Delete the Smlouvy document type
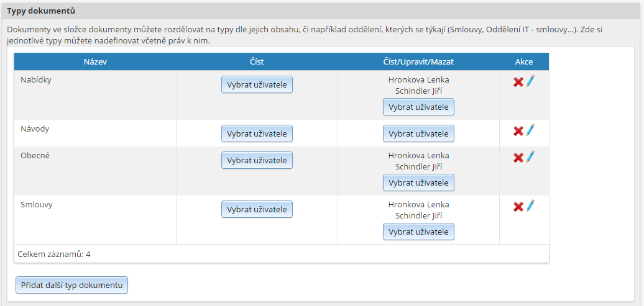The height and width of the screenshot is (306, 644). tap(518, 207)
